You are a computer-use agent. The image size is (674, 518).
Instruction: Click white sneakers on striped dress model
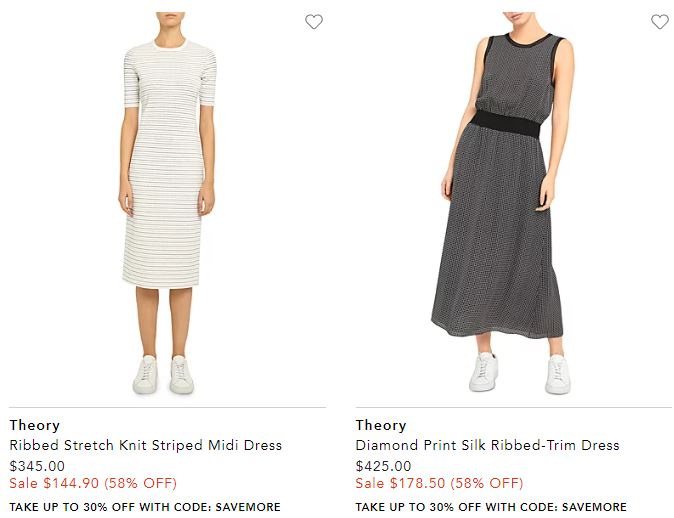click(x=163, y=374)
